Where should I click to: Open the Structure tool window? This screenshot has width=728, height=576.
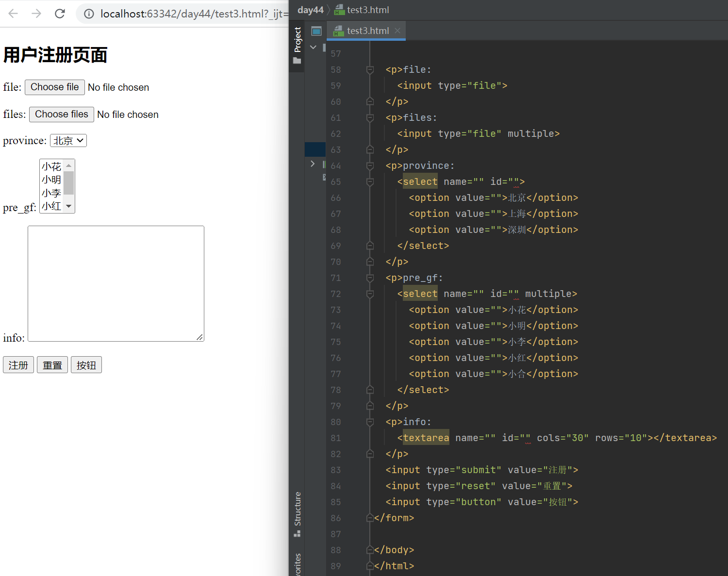pos(298,514)
